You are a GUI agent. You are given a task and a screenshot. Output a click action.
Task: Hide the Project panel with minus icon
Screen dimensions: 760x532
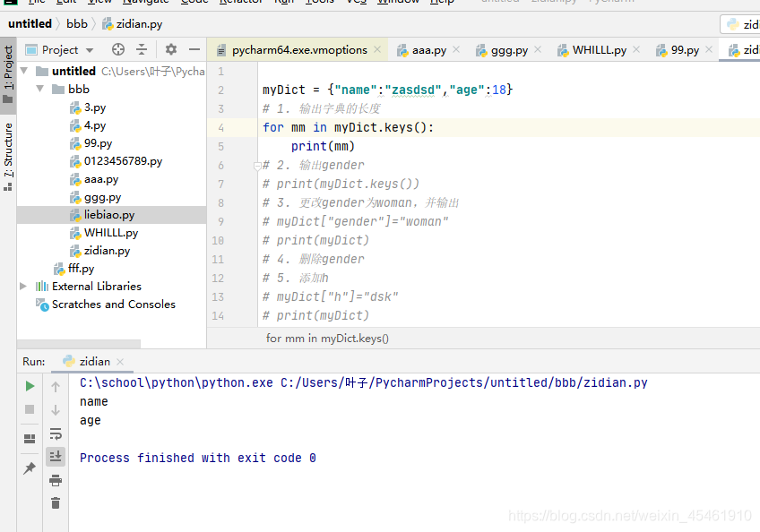point(194,49)
